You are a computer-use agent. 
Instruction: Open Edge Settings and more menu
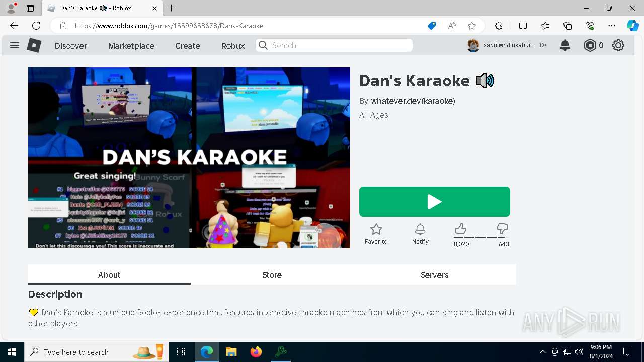[612, 26]
